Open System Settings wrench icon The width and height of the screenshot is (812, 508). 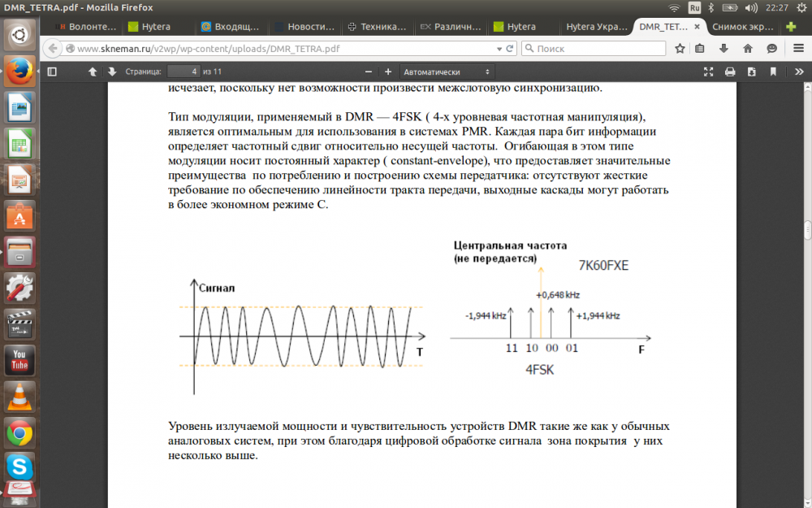(19, 289)
